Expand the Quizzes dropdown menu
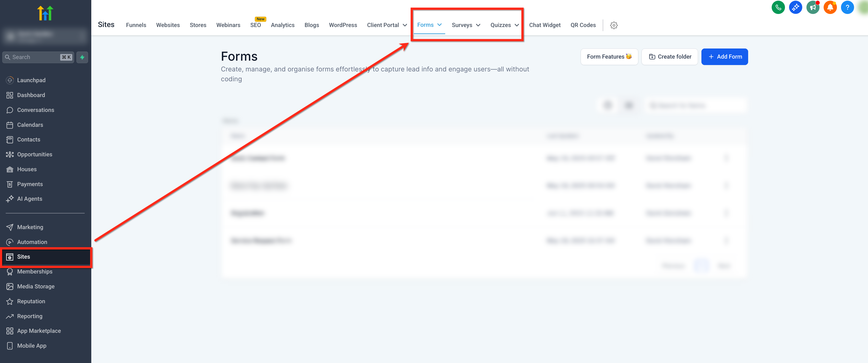 tap(504, 25)
